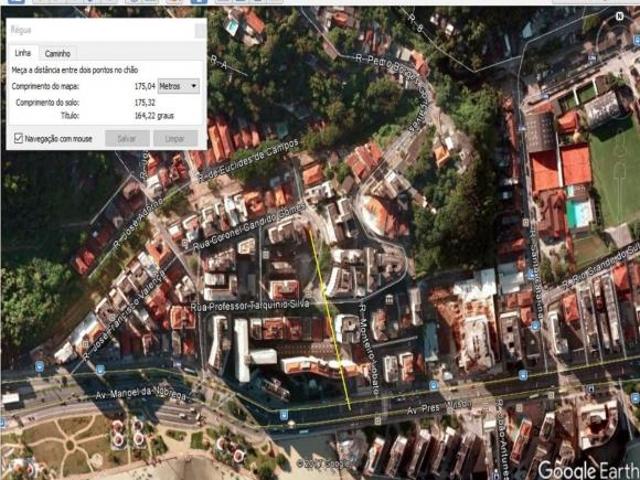Screen dimensions: 640x480
Task: Open the Metros unit dropdown
Action: coord(178,87)
